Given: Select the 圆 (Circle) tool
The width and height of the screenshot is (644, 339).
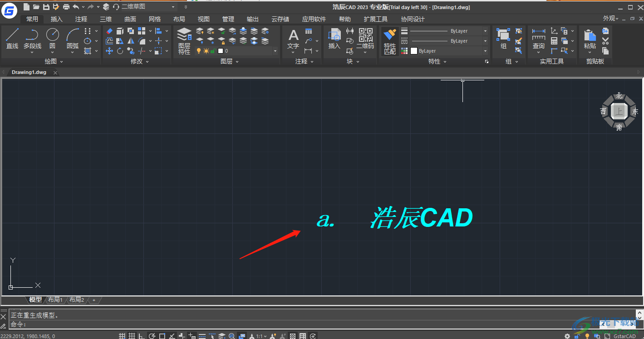Looking at the screenshot, I should [53, 39].
